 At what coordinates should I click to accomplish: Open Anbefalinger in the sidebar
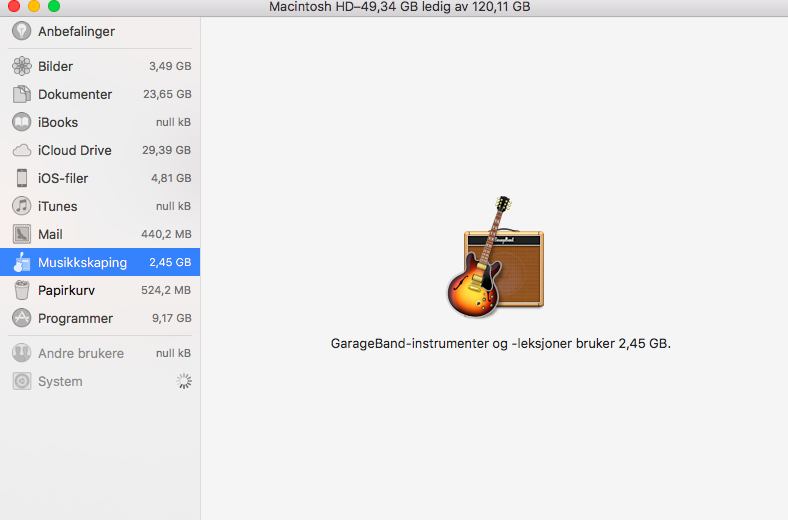point(76,32)
